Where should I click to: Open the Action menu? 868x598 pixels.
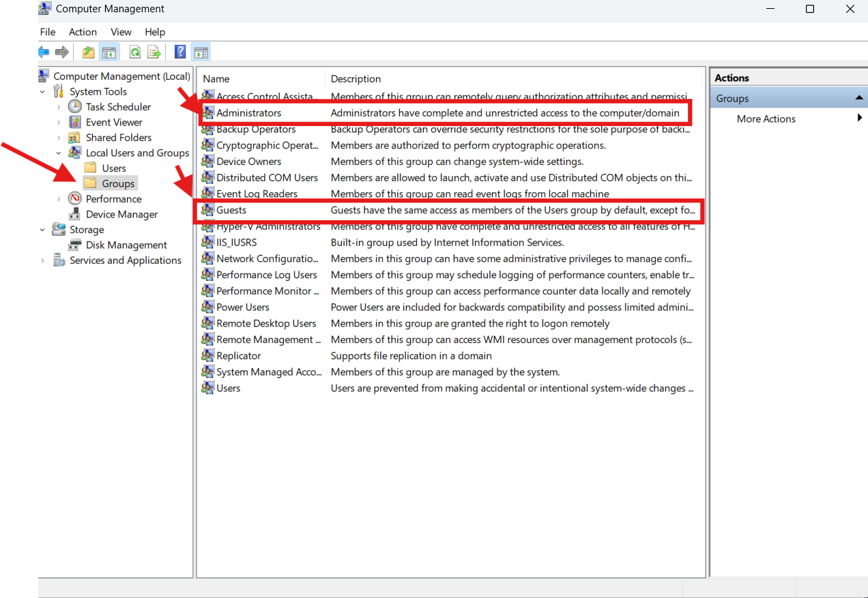tap(83, 32)
